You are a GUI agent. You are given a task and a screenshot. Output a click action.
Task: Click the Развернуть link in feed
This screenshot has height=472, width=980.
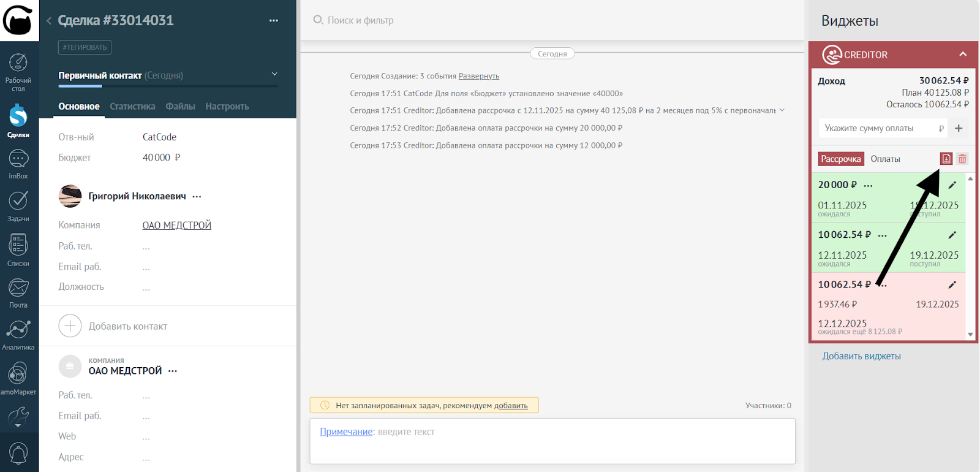click(x=478, y=76)
